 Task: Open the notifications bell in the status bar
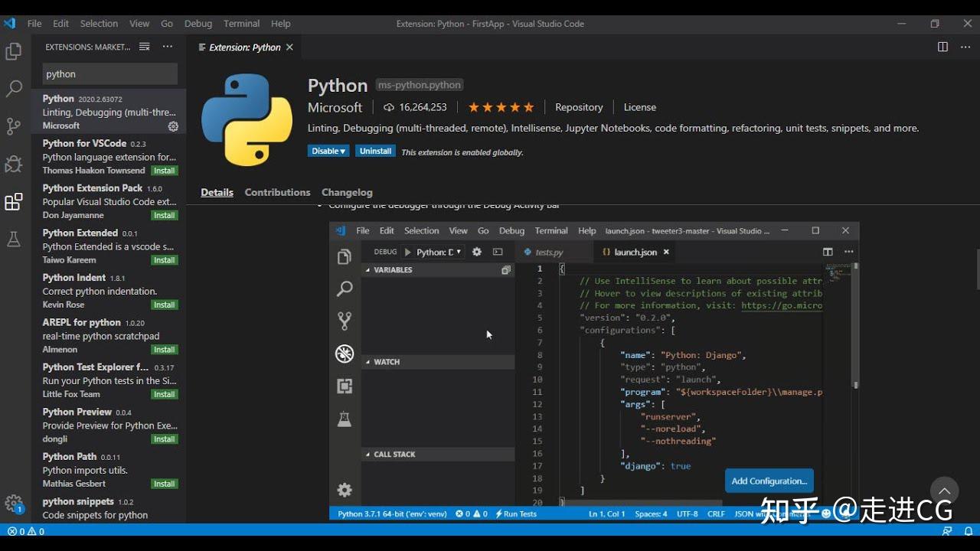968,530
